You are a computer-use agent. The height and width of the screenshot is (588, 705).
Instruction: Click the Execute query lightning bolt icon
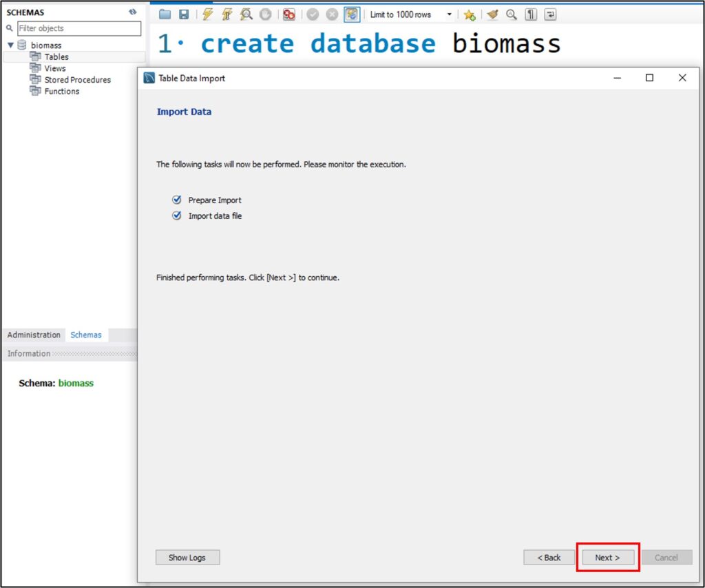click(207, 14)
